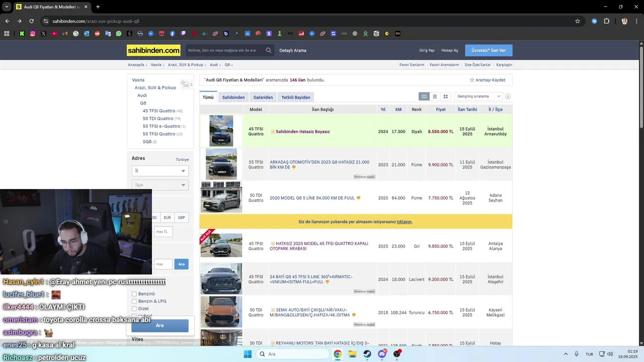Open Steam from taskbar

[x=367, y=354]
